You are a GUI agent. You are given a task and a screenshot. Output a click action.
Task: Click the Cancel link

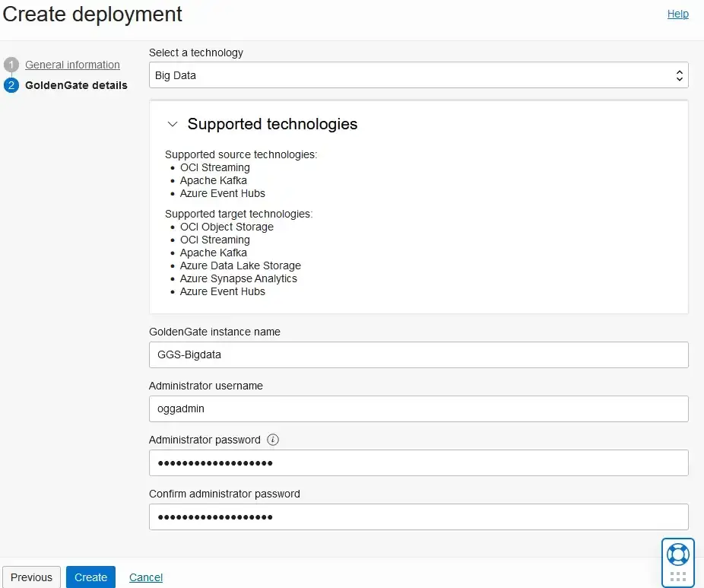click(145, 577)
